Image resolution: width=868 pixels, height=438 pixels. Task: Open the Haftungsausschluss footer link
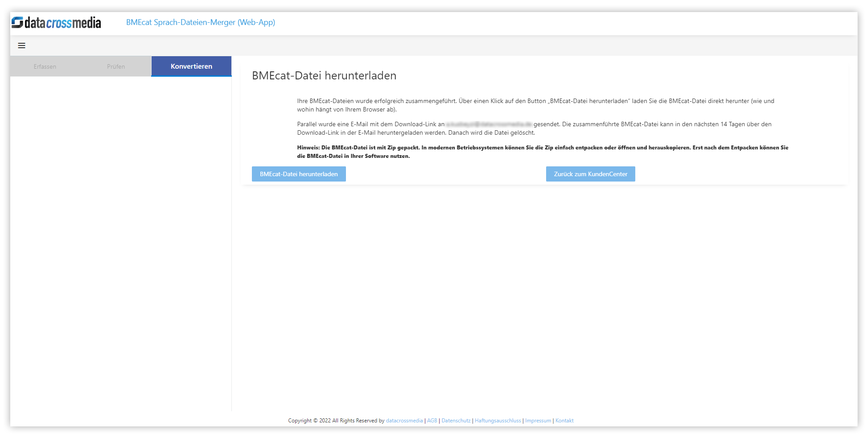point(498,421)
